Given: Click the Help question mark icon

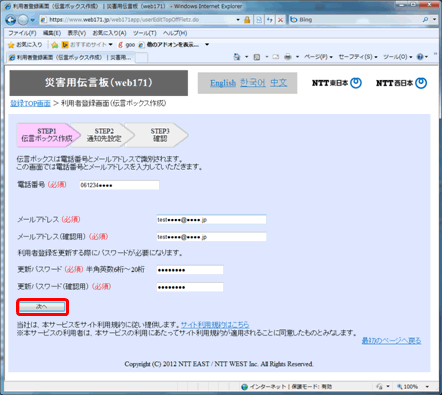Looking at the screenshot, I should (420, 57).
